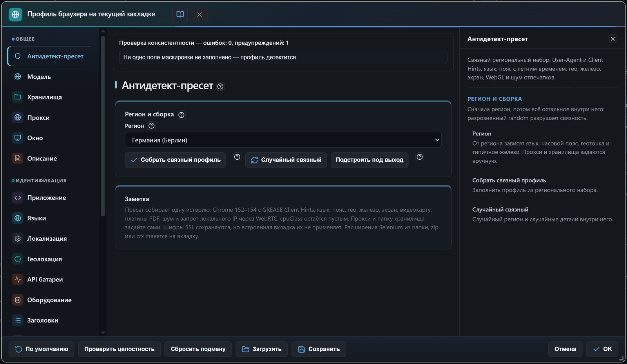Screen dimensions: 627x364
Task: Click the ИДЕНТИФИКАЦИЯ section header
Action: (41, 181)
